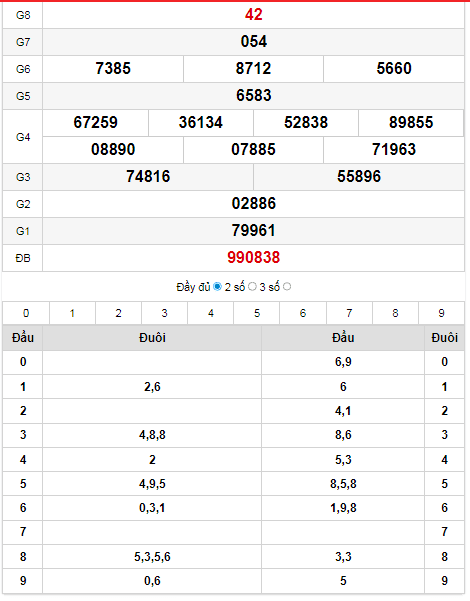Screen dimensions: 470x601
Task: Click the G2 prize number 02886
Action: click(253, 204)
